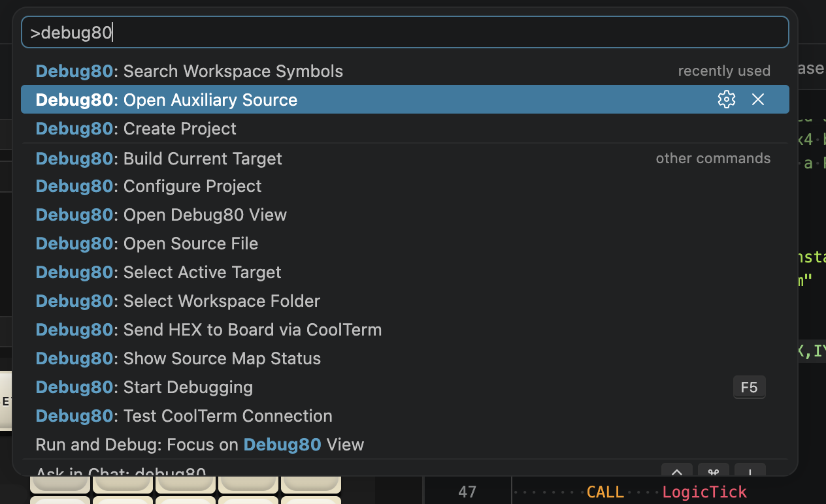
Task: Run Debug80: Select Active Target
Action: coord(405,272)
